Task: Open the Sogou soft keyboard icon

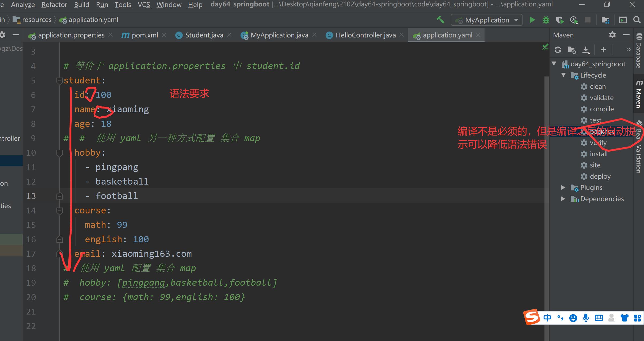Action: (x=599, y=318)
